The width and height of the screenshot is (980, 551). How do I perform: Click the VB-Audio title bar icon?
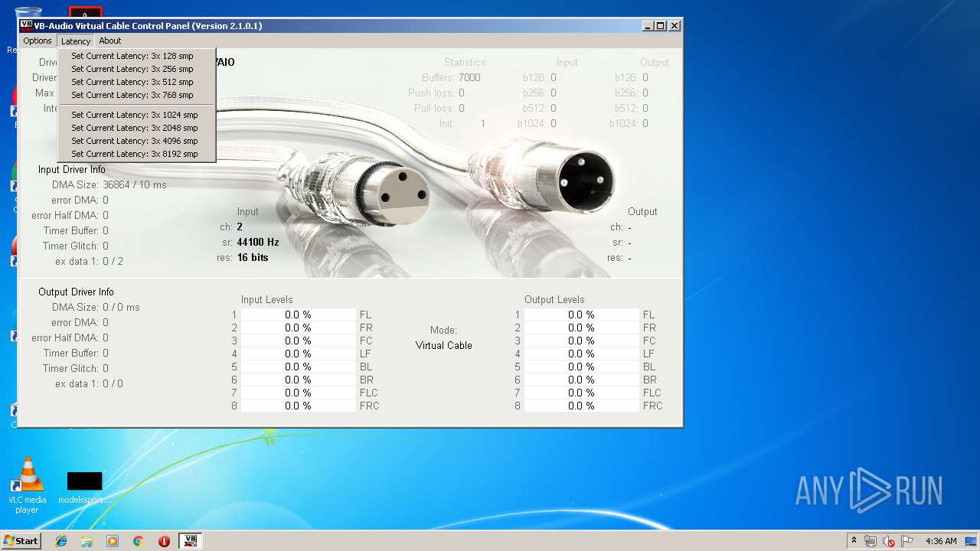click(26, 25)
